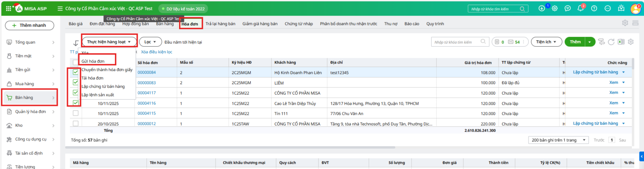
Task: Expand the Tiện ích dropdown
Action: (546, 42)
